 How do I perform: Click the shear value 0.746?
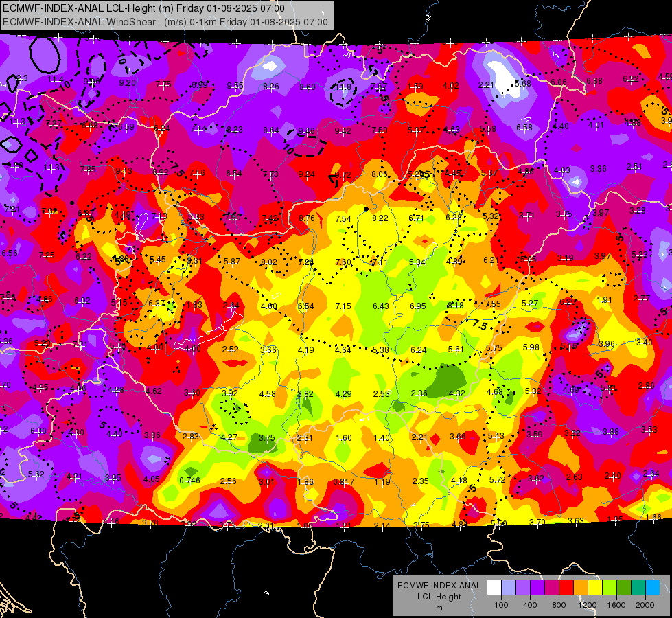pyautogui.click(x=190, y=481)
